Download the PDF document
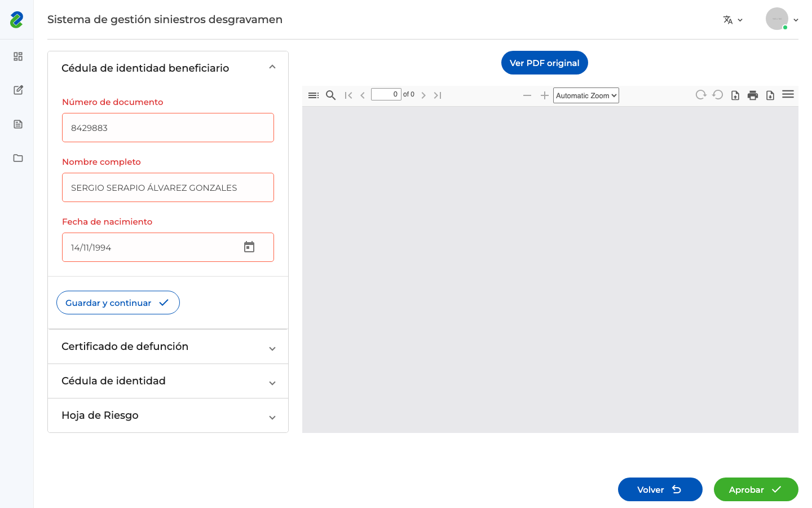The height and width of the screenshot is (508, 812). point(770,95)
